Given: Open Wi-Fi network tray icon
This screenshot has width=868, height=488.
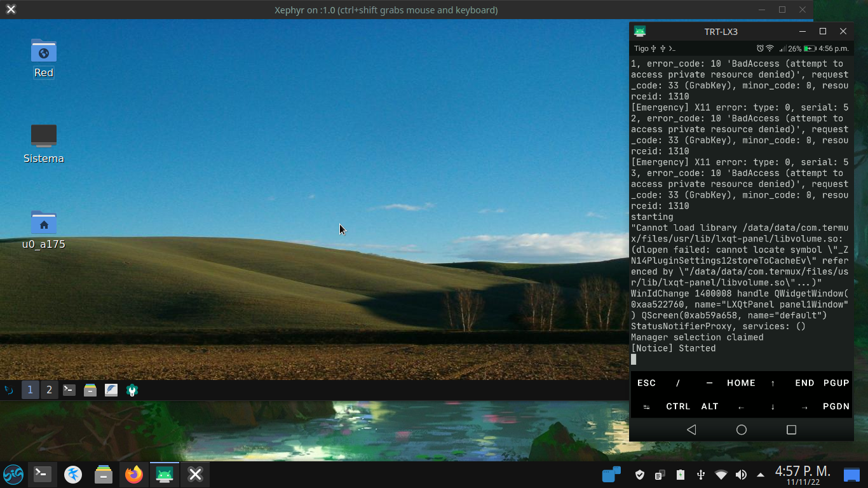Looking at the screenshot, I should coord(721,475).
